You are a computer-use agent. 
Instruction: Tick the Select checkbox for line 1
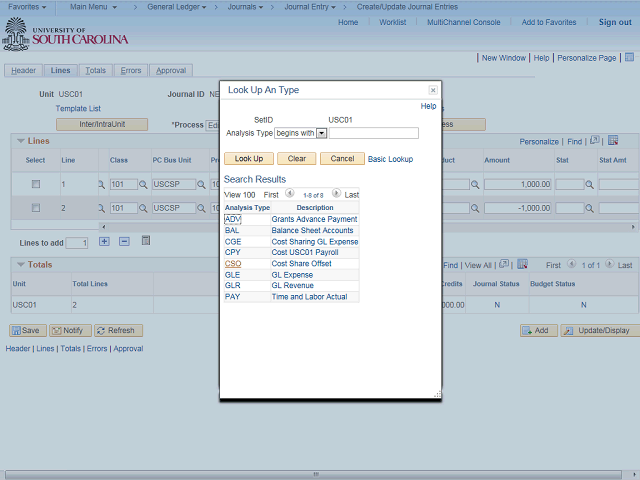point(36,184)
